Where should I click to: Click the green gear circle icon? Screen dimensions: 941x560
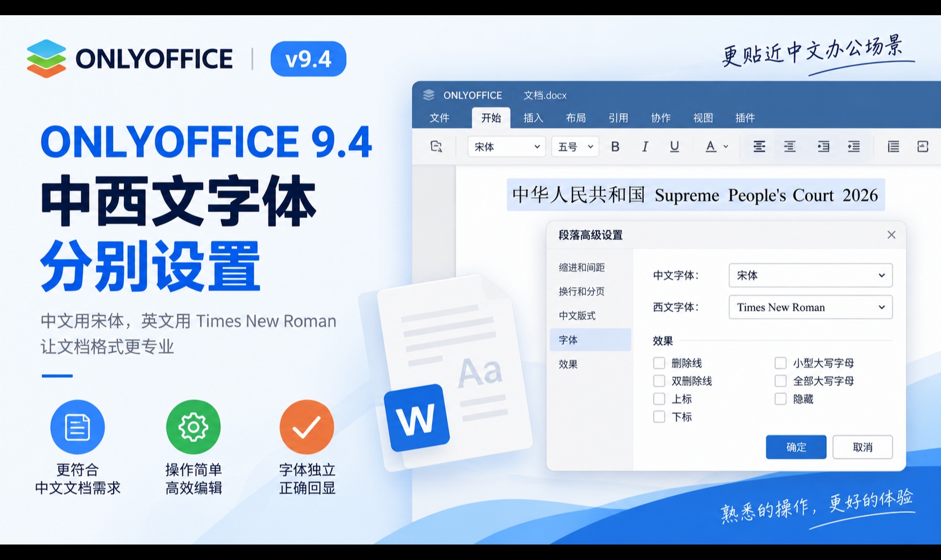click(x=193, y=427)
